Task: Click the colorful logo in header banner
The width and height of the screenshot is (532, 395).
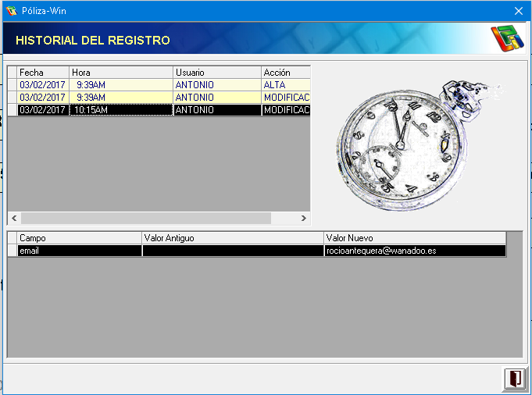Action: pos(507,38)
